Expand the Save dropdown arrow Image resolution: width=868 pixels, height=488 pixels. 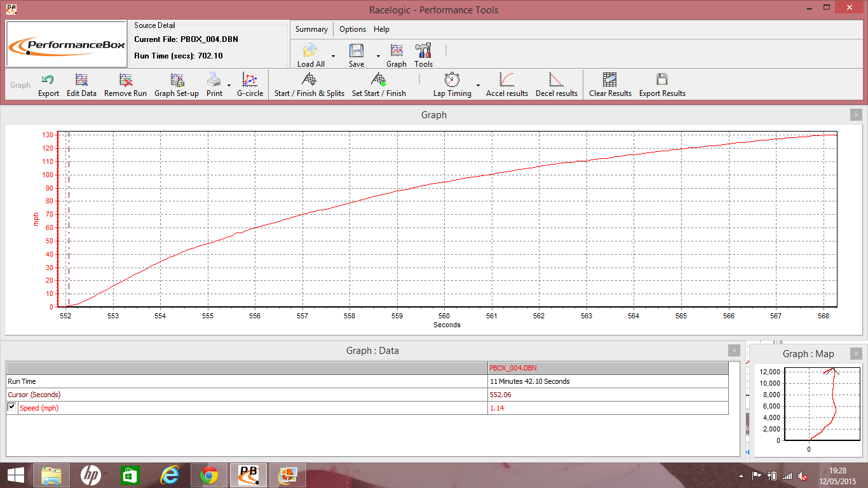tap(378, 56)
